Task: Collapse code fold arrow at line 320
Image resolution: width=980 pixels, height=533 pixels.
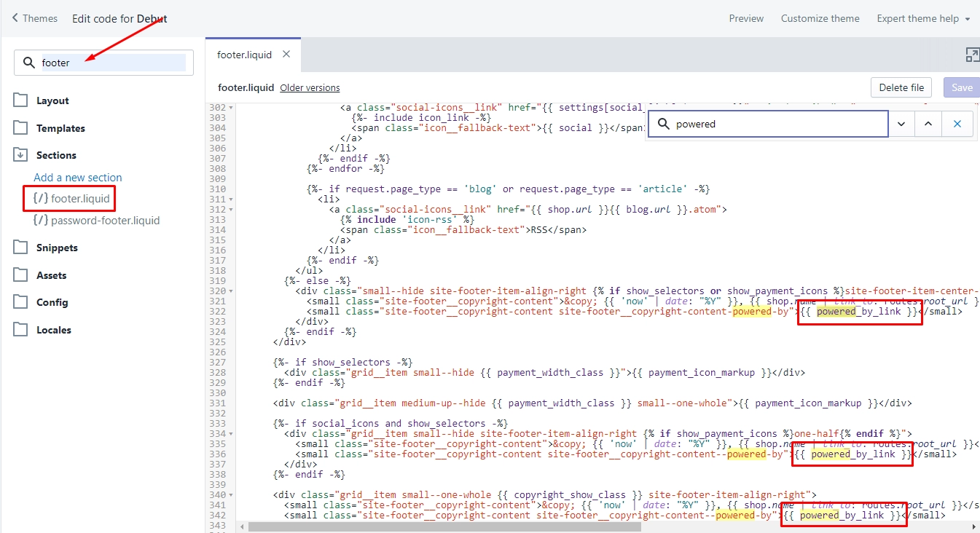Action: pos(232,291)
